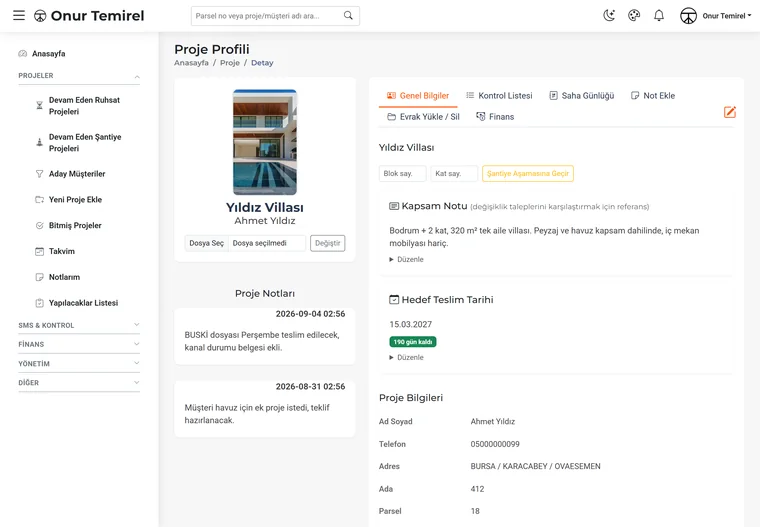Expand Düzenle under Kapsam Notu
This screenshot has width=760, height=527.
pos(407,259)
